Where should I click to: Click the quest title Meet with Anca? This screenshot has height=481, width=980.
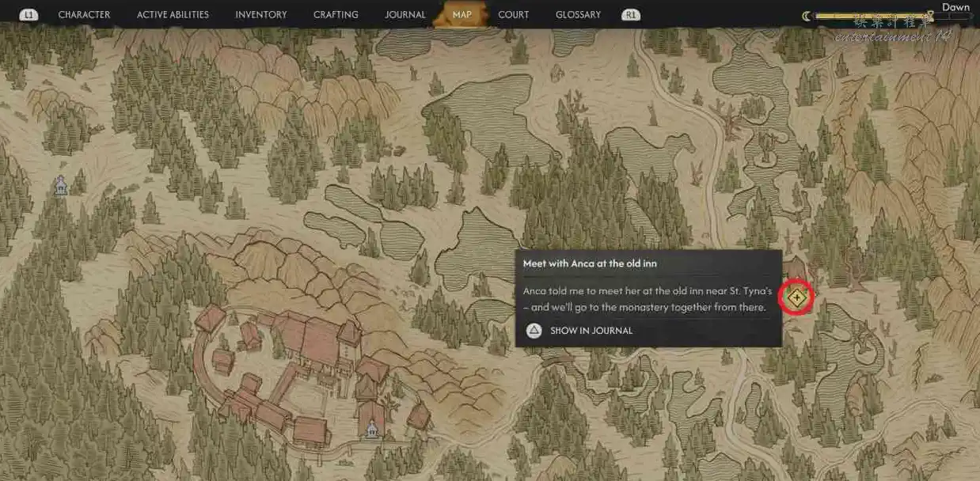(590, 263)
